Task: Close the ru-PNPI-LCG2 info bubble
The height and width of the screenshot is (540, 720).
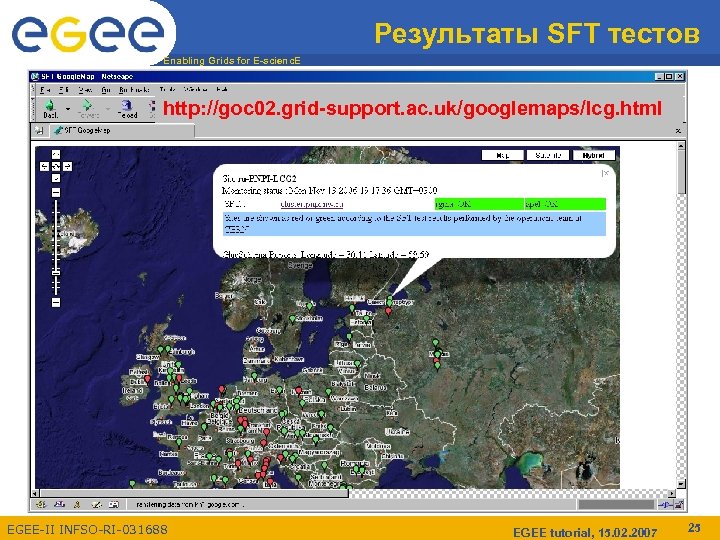Action: coord(605,173)
